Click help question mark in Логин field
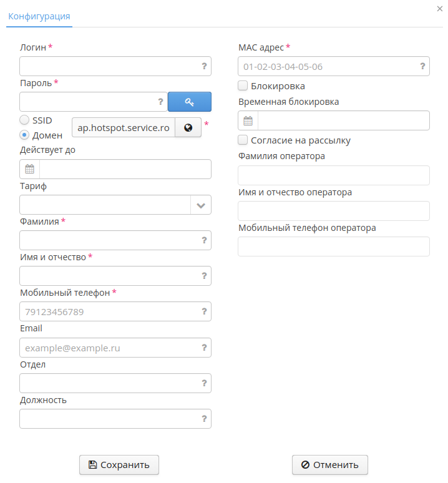 point(204,66)
